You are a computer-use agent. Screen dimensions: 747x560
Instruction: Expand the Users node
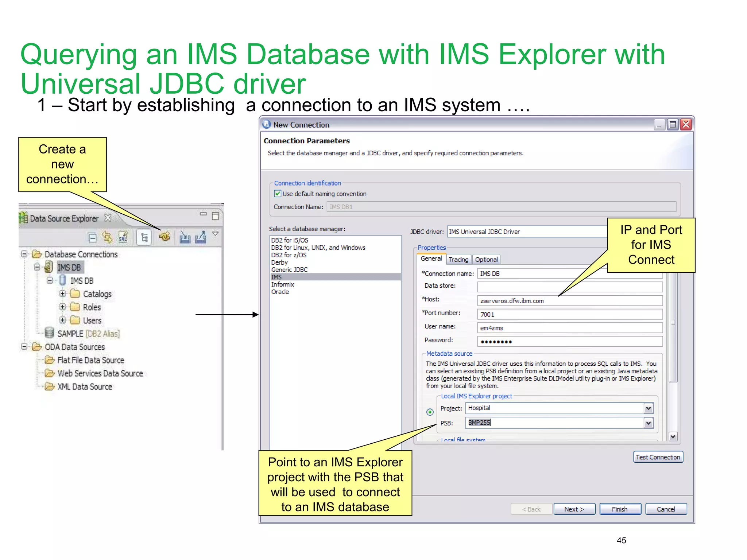[x=63, y=320]
